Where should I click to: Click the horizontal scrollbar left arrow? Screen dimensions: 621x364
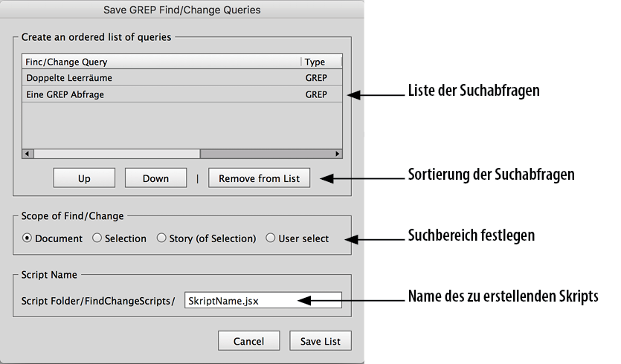(x=28, y=154)
